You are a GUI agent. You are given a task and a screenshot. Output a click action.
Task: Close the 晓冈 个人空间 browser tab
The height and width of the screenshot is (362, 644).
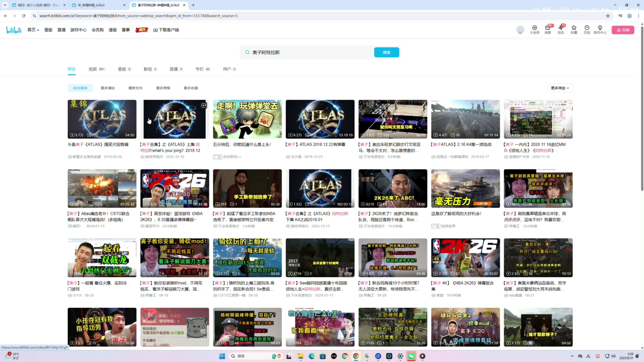pos(64,5)
